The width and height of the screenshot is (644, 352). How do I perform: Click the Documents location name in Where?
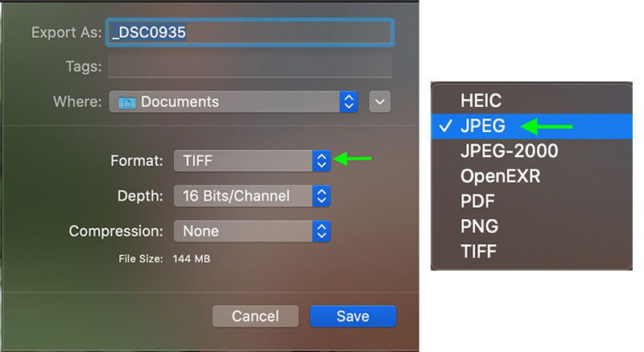pos(180,102)
